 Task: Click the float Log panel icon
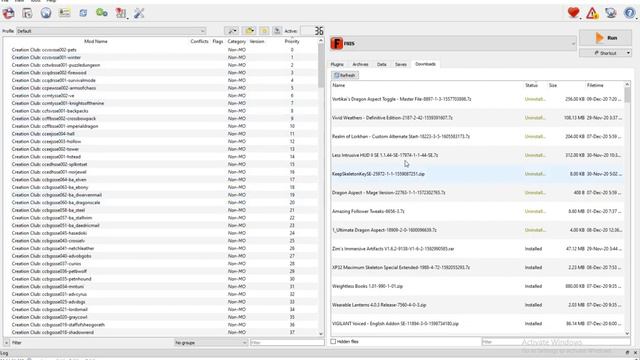click(627, 352)
